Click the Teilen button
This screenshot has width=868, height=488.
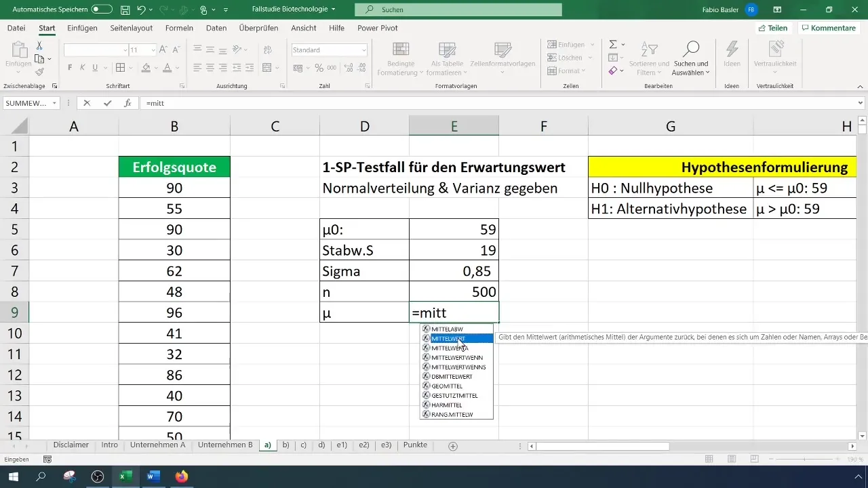(x=773, y=28)
